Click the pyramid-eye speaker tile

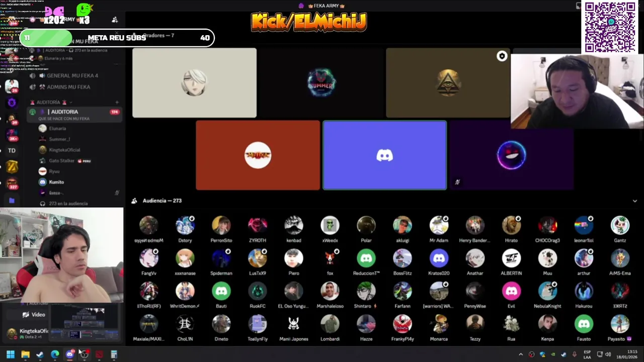click(x=448, y=83)
